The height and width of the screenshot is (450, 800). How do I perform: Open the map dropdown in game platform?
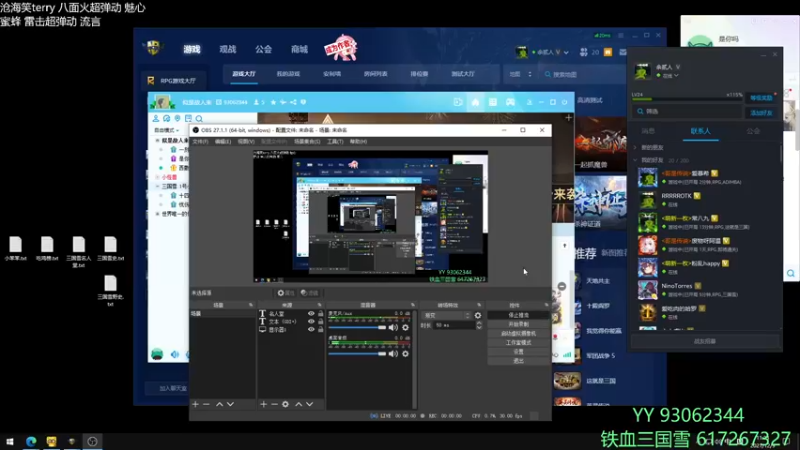[x=520, y=74]
